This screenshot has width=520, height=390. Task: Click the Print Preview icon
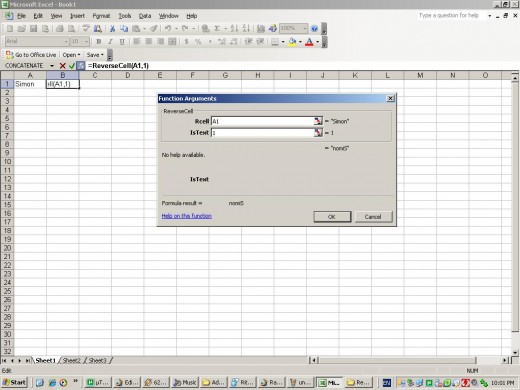pos(71,29)
